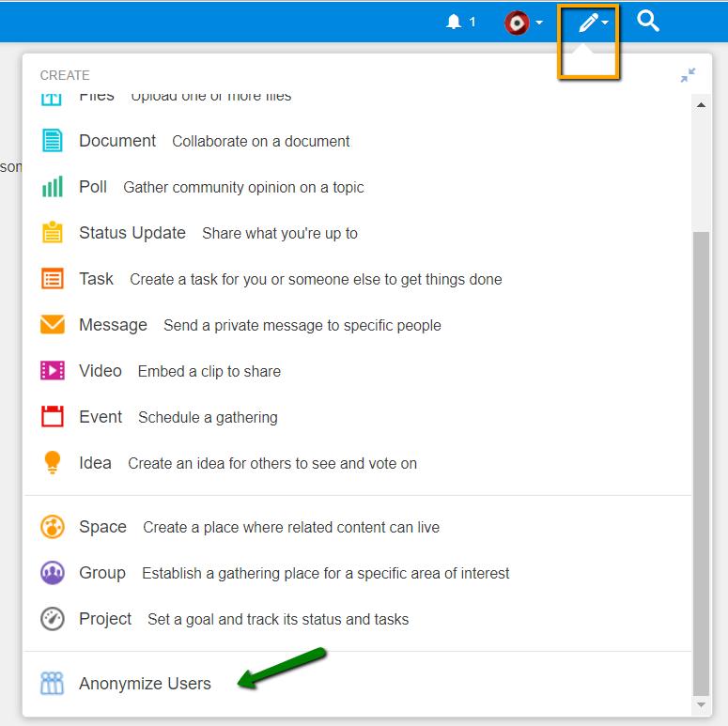The width and height of the screenshot is (728, 726).
Task: Select the Video menu entry
Action: (x=101, y=371)
